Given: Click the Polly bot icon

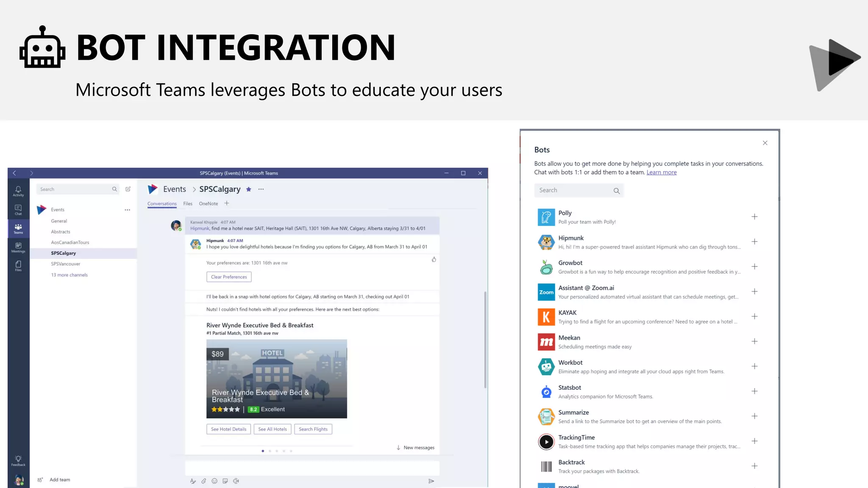Looking at the screenshot, I should [546, 217].
